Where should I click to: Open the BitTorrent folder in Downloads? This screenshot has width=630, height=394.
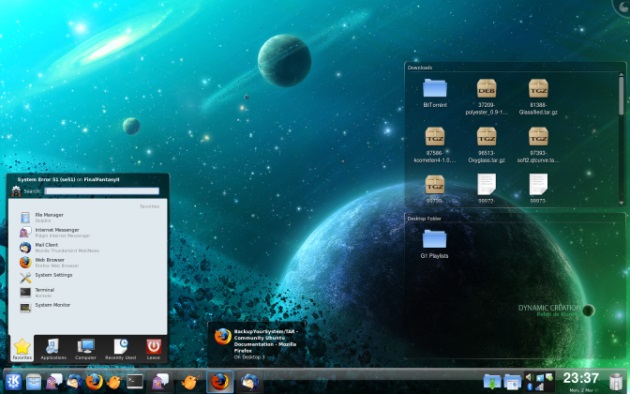pyautogui.click(x=435, y=93)
